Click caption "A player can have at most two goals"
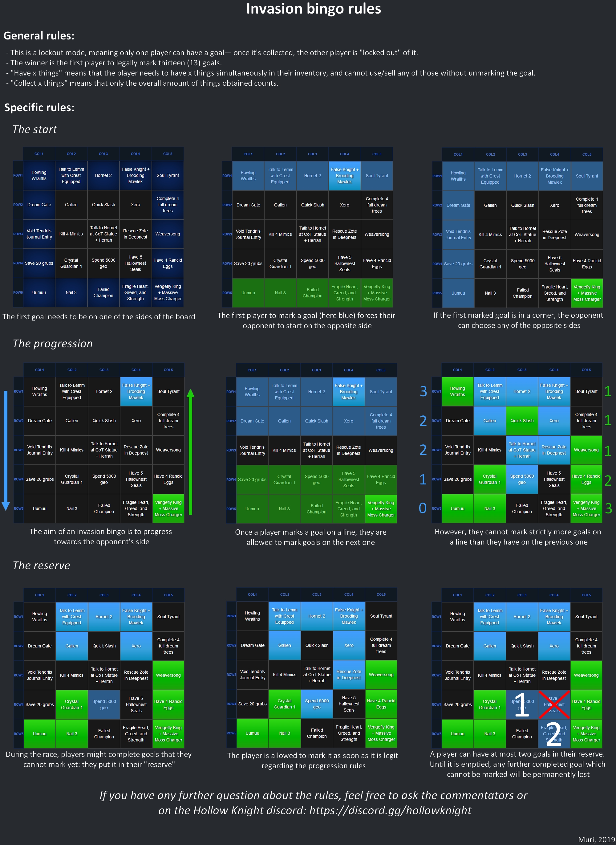This screenshot has width=616, height=845. (517, 764)
